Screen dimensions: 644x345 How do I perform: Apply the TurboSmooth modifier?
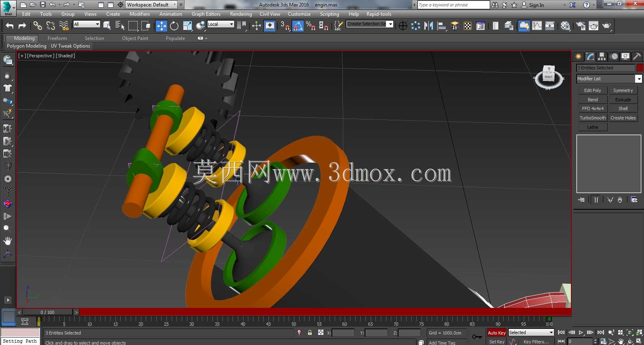coord(593,118)
